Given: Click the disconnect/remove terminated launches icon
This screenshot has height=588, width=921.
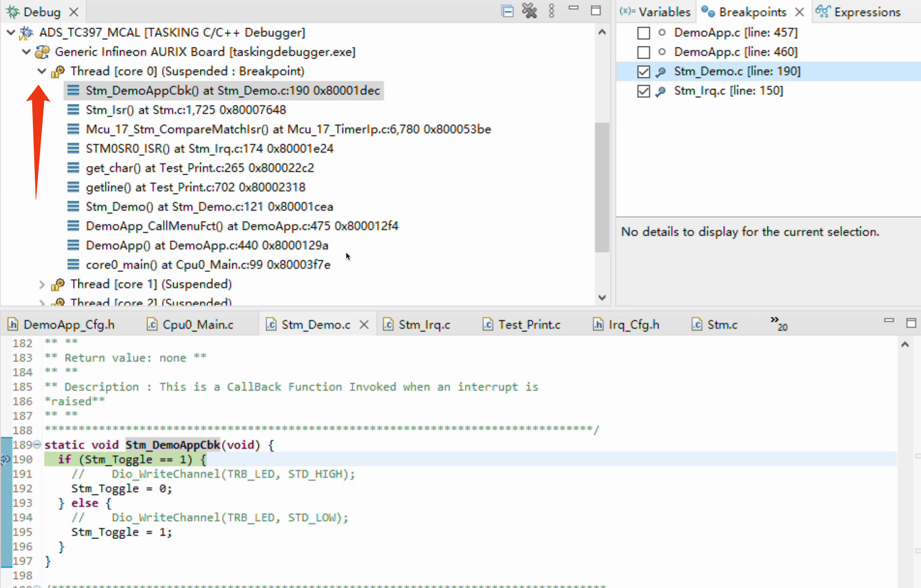Looking at the screenshot, I should 530,11.
